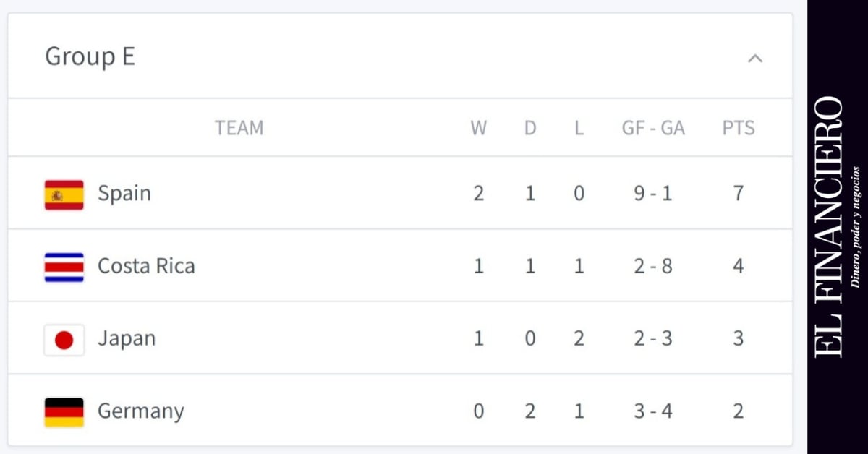Click Spain's 7 points value
Screen dimensions: 868x454
tap(739, 194)
